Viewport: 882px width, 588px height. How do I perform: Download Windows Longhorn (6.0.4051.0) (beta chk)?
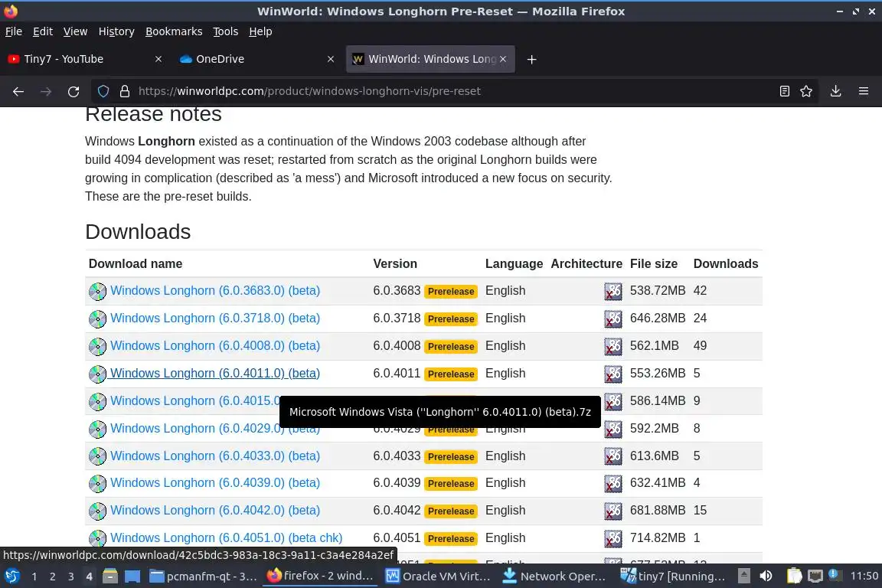pos(226,538)
